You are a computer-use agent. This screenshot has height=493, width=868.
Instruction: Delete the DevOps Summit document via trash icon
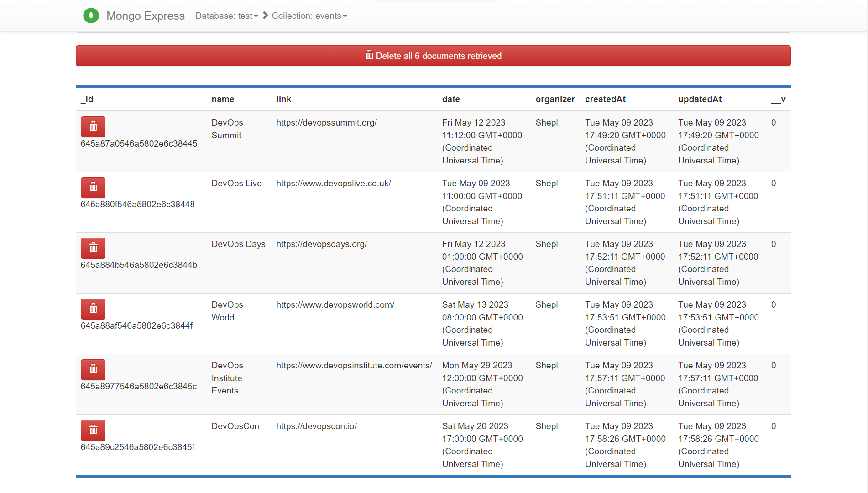point(93,126)
